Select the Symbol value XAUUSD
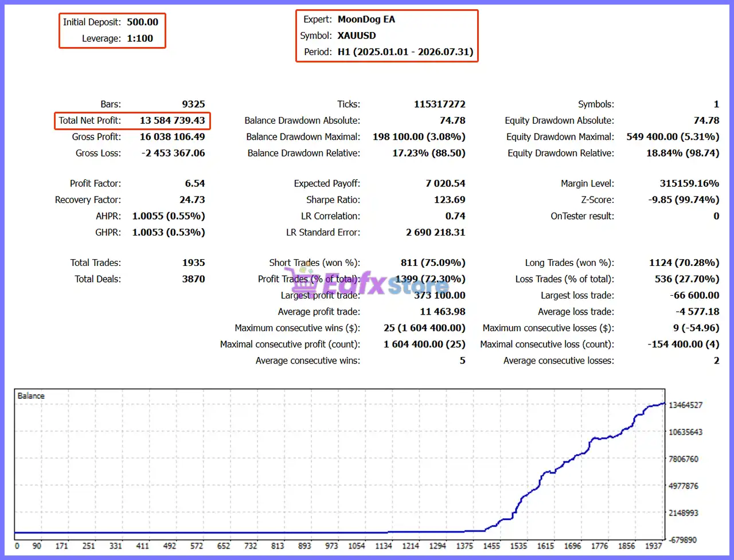 click(x=357, y=36)
